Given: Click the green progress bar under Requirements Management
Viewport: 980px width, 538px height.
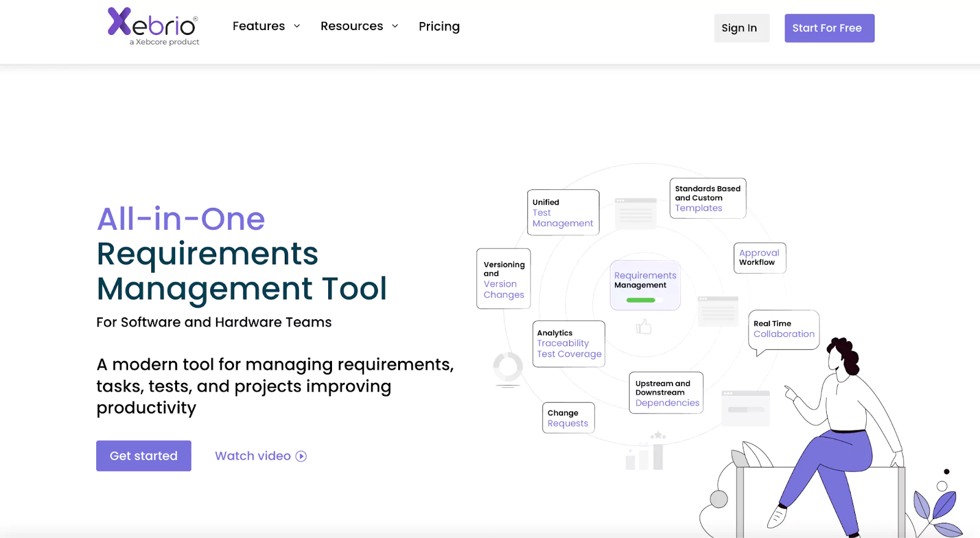Looking at the screenshot, I should tap(641, 300).
